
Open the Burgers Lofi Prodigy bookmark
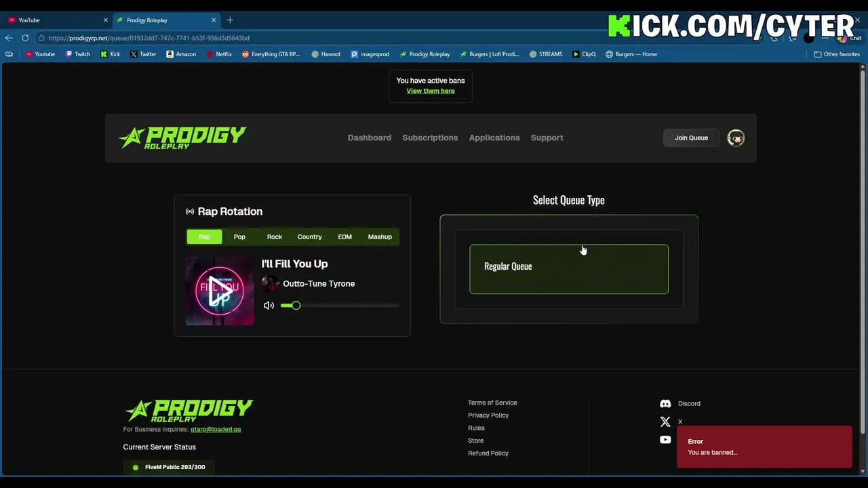tap(489, 54)
